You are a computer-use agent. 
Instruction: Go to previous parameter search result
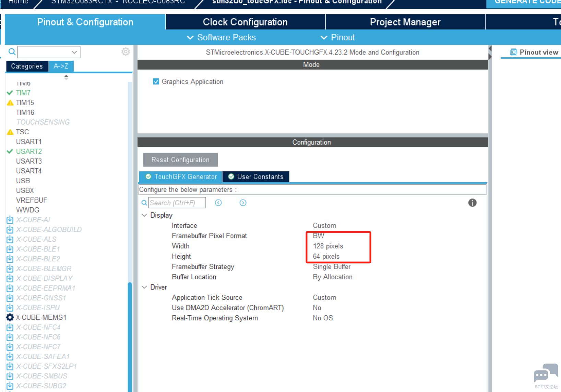coord(218,203)
